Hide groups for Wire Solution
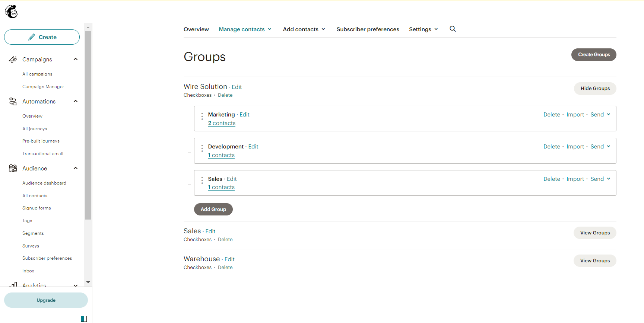This screenshot has height=323, width=644. 595,89
